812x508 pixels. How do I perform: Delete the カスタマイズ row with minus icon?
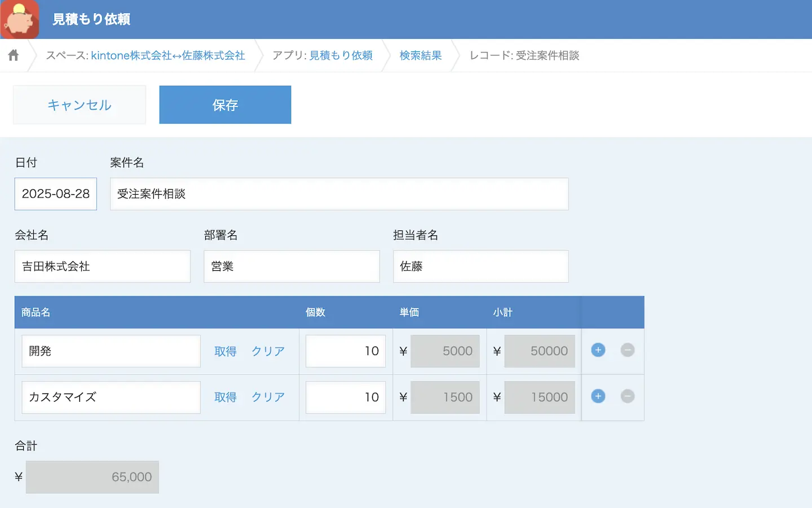click(627, 397)
